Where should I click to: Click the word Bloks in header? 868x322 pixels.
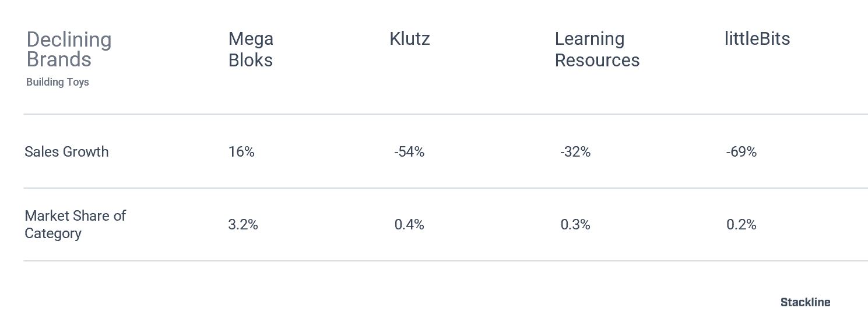[x=251, y=60]
